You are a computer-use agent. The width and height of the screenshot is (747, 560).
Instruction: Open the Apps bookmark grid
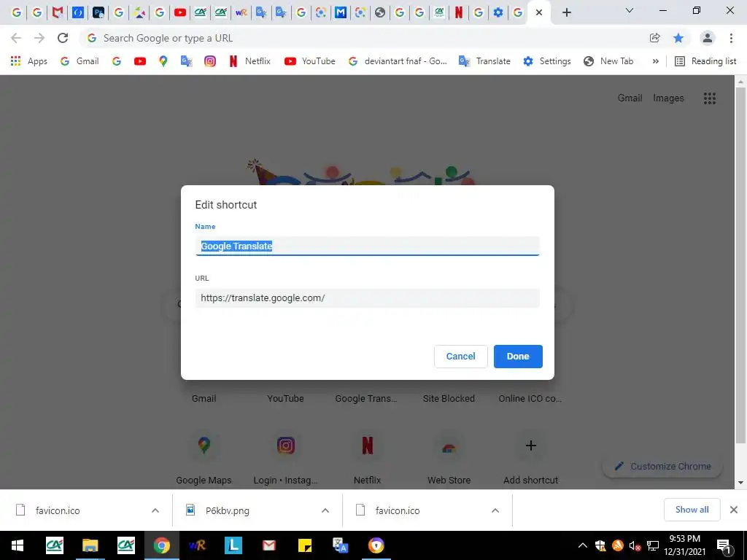point(29,61)
